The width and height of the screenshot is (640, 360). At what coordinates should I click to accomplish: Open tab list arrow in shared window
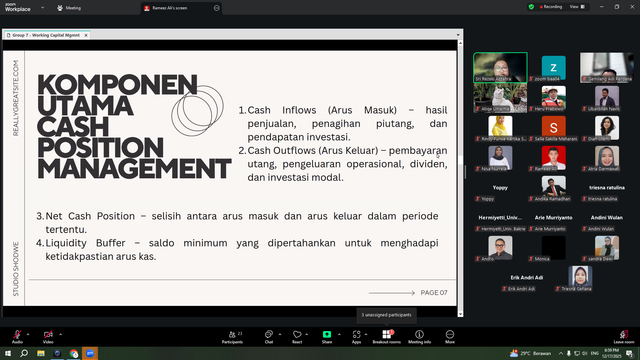click(458, 35)
